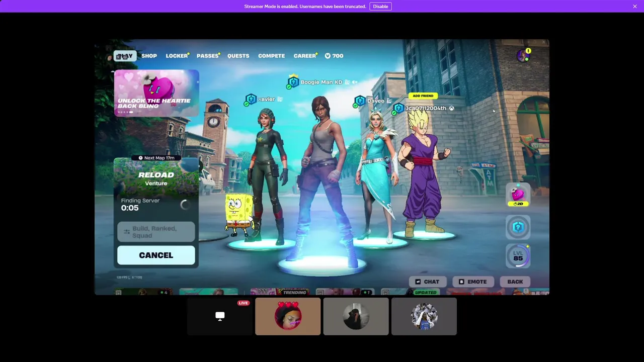
Task: Open the V-Bucks balance showing 700
Action: point(334,56)
